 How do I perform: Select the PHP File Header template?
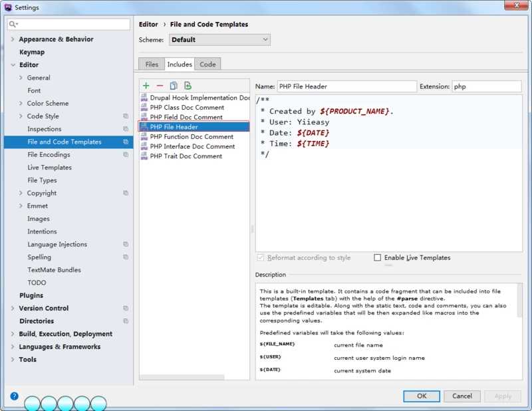[x=194, y=127]
